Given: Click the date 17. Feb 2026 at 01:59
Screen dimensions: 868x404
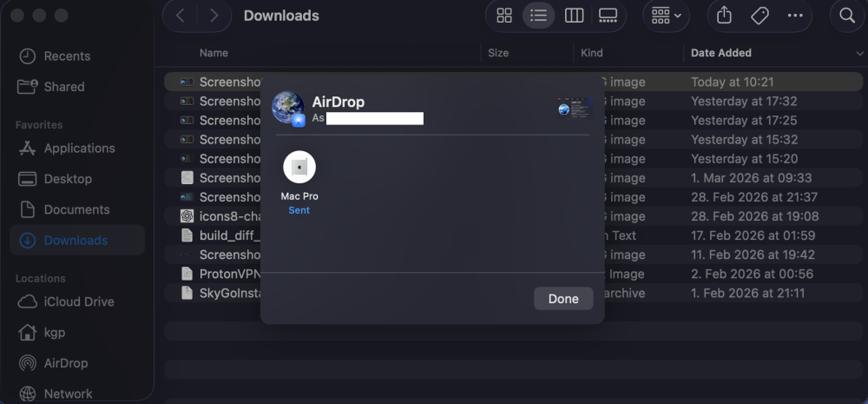Looking at the screenshot, I should point(753,235).
